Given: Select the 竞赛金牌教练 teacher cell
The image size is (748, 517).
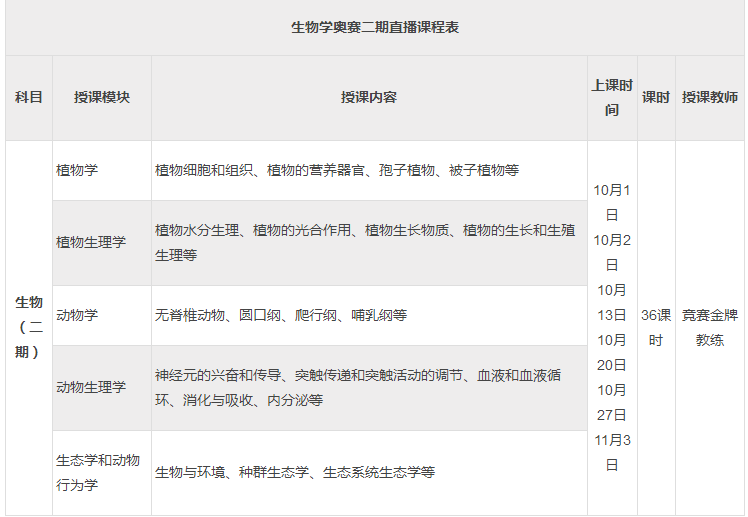Looking at the screenshot, I should (710, 327).
